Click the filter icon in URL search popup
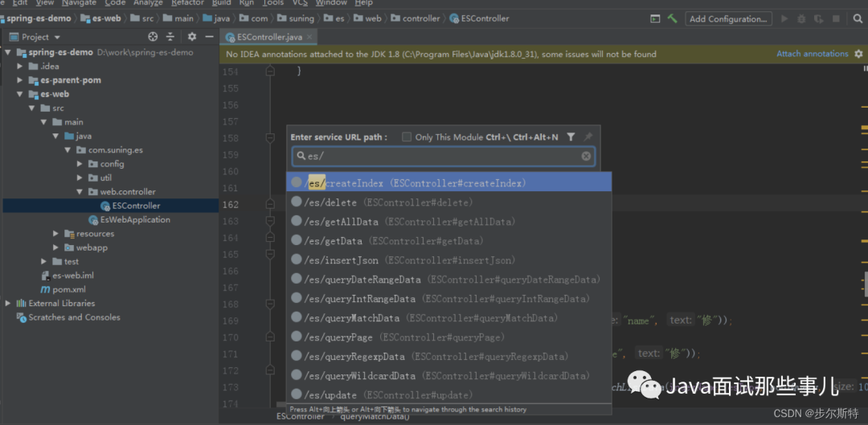868x425 pixels. [x=571, y=137]
